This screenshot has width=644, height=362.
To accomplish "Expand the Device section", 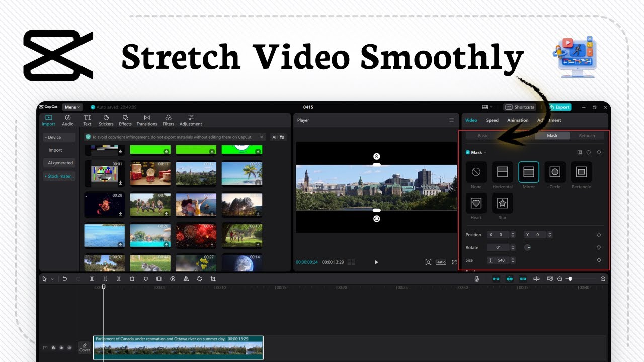I will click(59, 137).
